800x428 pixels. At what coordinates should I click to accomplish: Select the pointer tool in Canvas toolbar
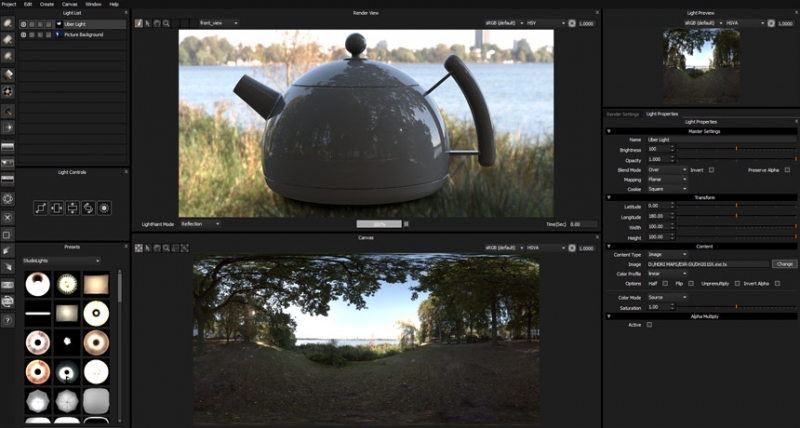(x=148, y=248)
